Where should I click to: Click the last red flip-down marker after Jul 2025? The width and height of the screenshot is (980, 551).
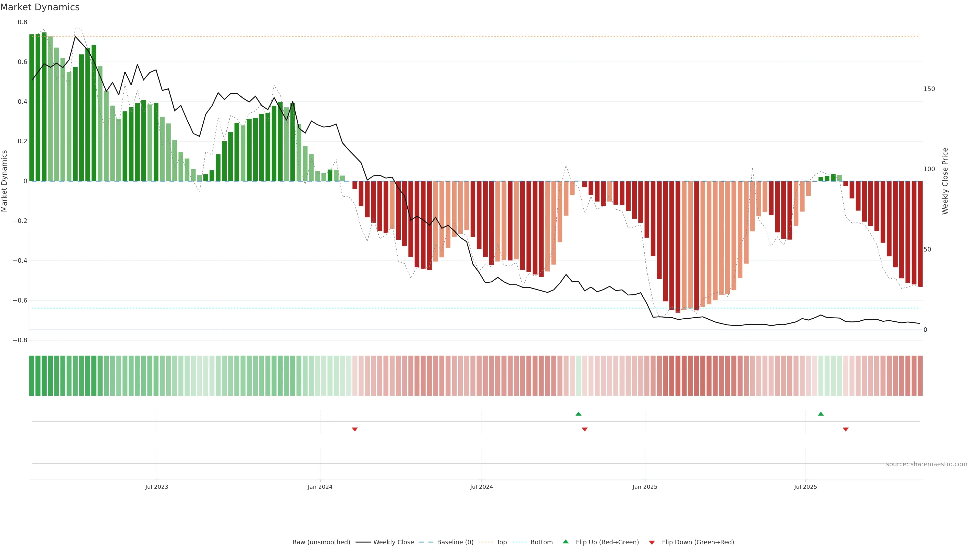pyautogui.click(x=846, y=429)
